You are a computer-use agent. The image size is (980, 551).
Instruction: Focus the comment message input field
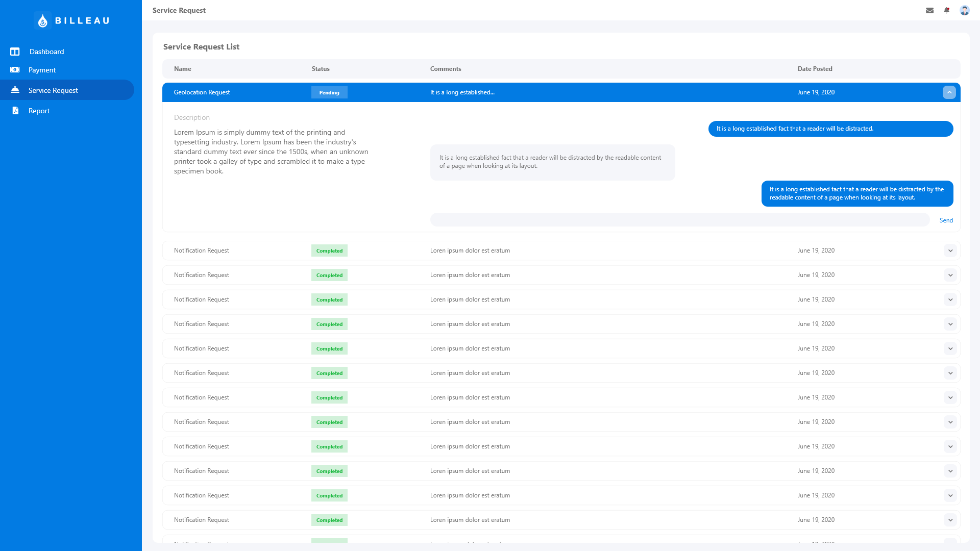point(679,220)
